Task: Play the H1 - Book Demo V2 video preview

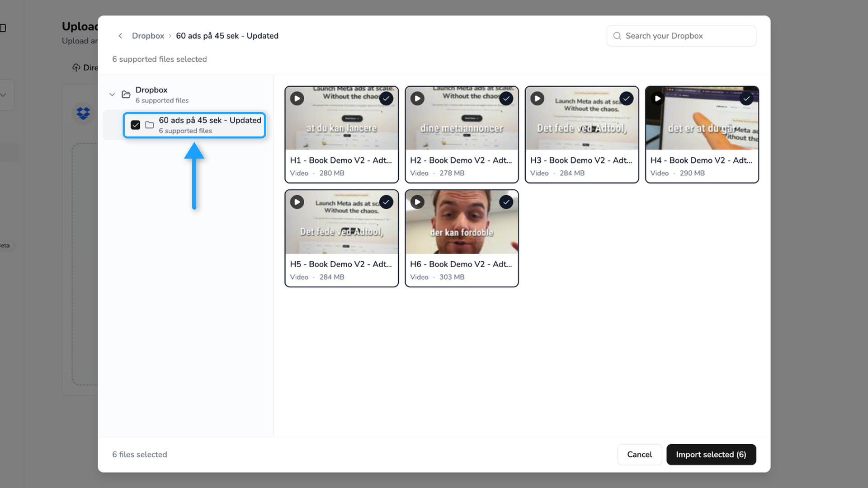Action: [x=297, y=99]
